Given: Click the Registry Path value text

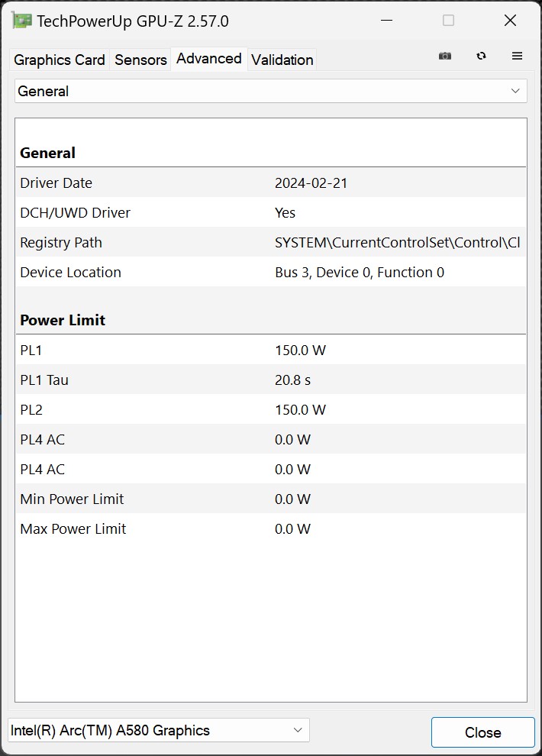Looking at the screenshot, I should coord(398,243).
